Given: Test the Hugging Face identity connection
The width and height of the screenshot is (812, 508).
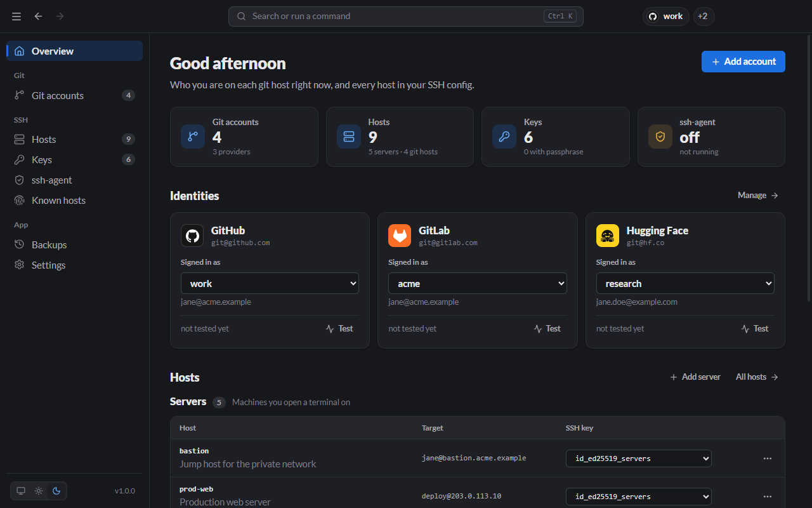Looking at the screenshot, I should pos(755,328).
